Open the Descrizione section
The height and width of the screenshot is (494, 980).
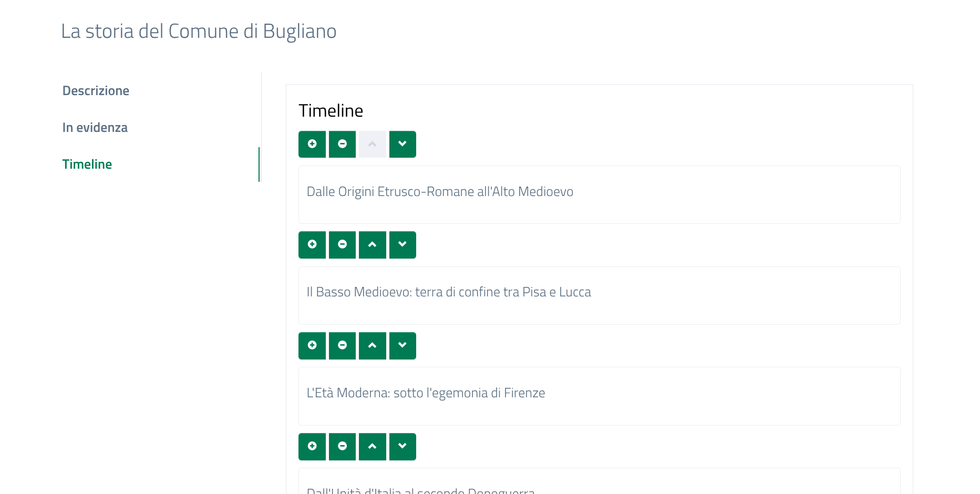pos(96,91)
